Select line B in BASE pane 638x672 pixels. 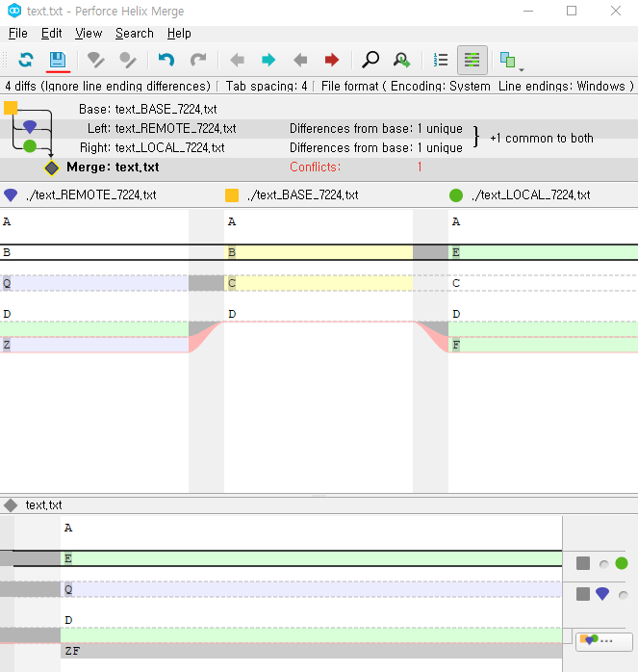[x=319, y=252]
